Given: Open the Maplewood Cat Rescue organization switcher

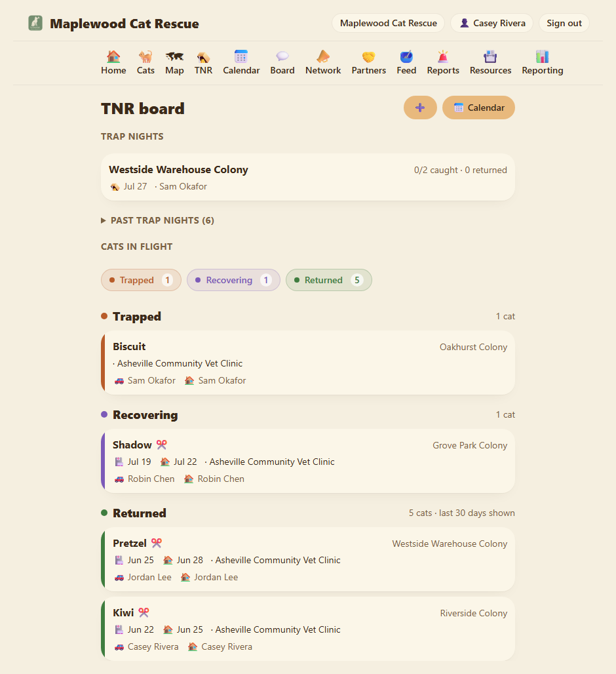Looking at the screenshot, I should coord(389,23).
